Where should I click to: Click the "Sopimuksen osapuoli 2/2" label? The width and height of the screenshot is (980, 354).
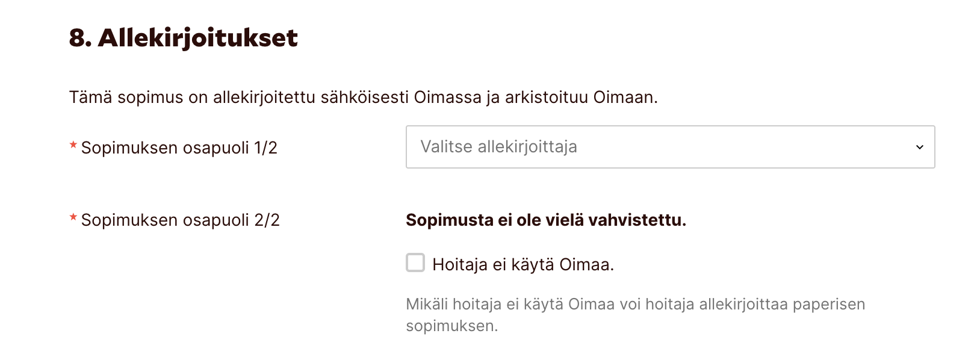(180, 220)
